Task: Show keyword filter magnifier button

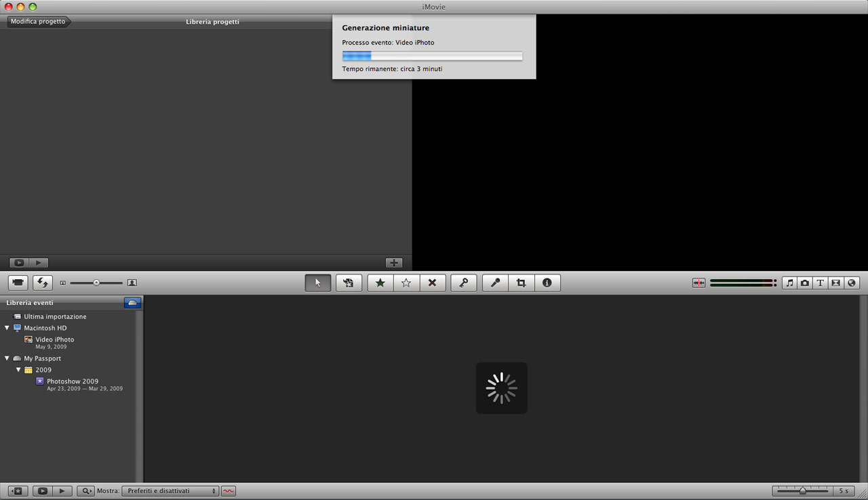Action: [x=85, y=491]
